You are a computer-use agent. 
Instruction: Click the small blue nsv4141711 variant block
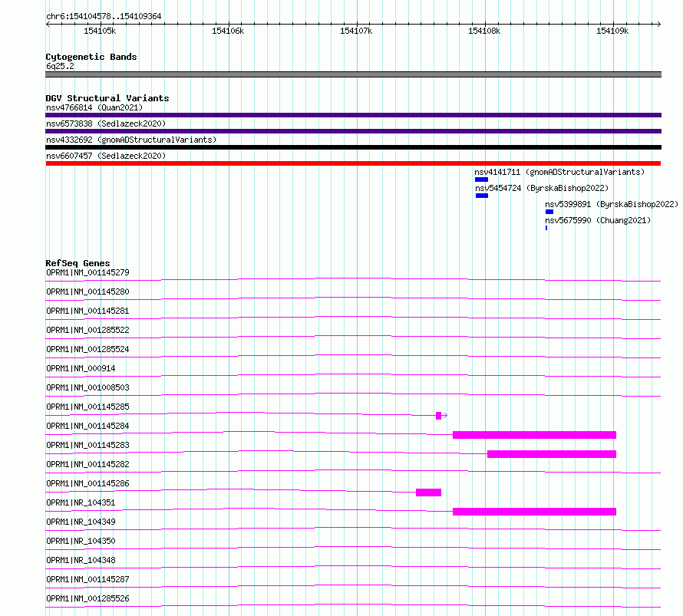click(x=481, y=180)
